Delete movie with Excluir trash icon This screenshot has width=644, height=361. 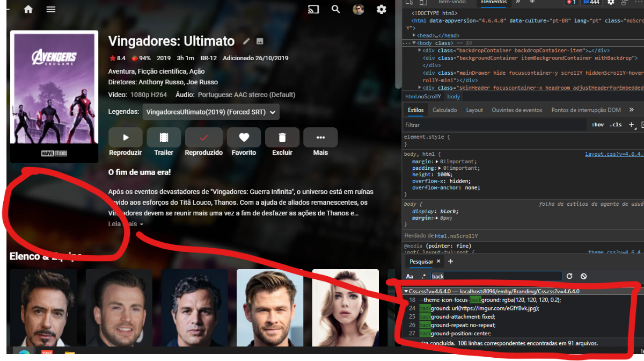tap(282, 138)
